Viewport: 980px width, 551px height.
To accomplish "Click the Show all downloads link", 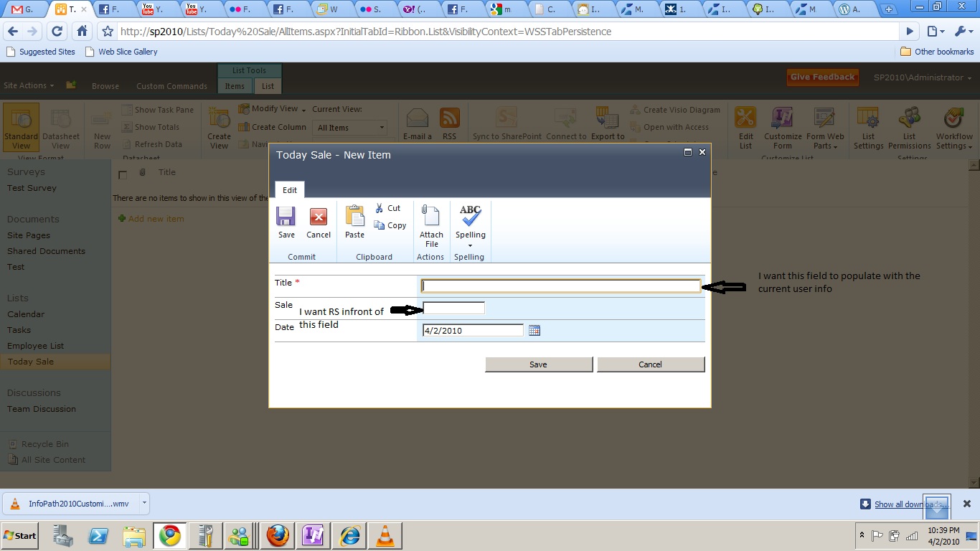I will (x=910, y=504).
